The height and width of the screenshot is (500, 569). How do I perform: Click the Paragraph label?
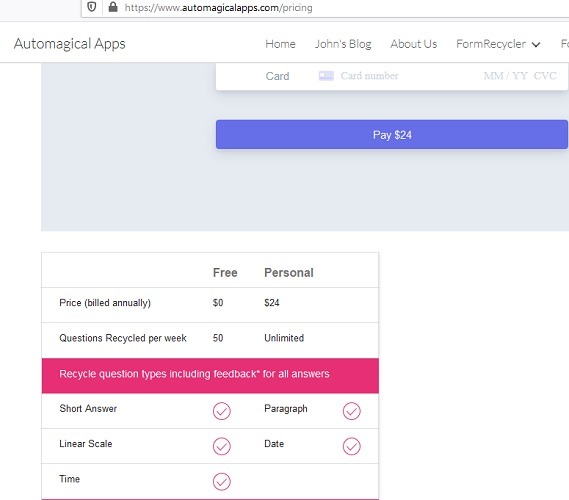pyautogui.click(x=286, y=409)
